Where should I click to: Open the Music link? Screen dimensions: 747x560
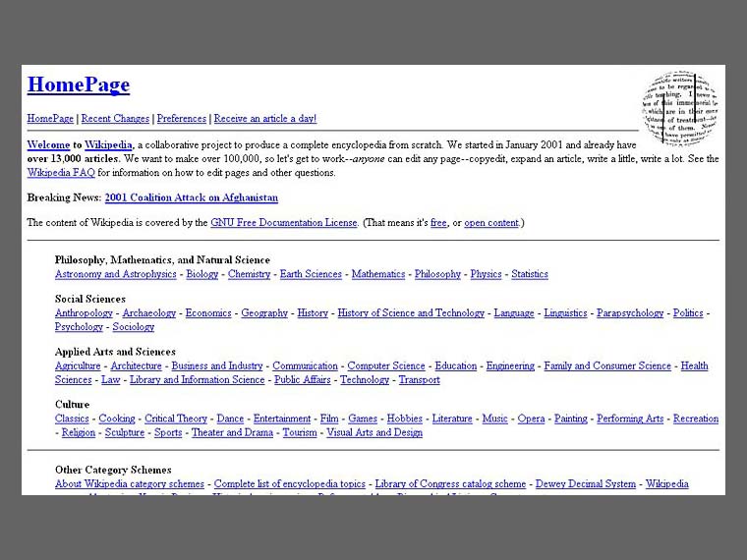tap(495, 419)
